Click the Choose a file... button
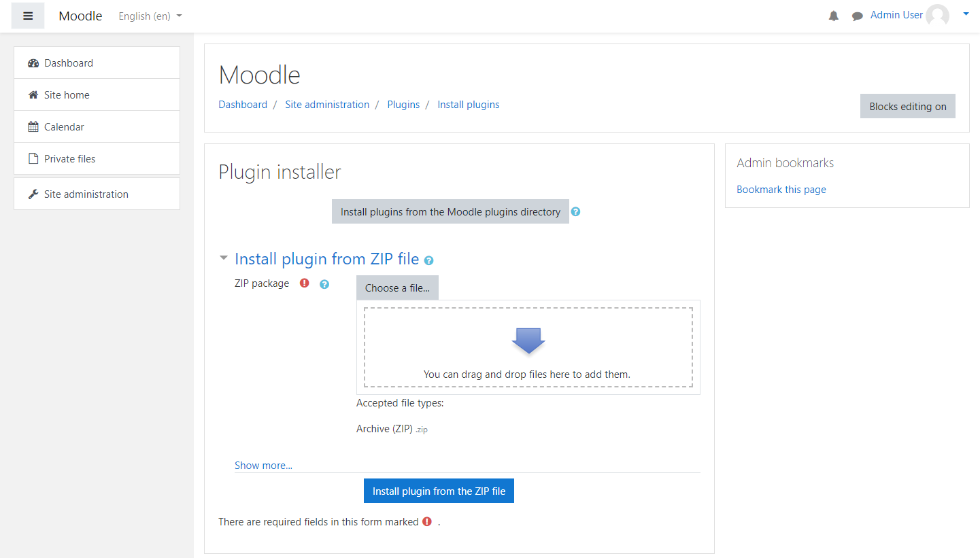The width and height of the screenshot is (980, 558). [397, 287]
